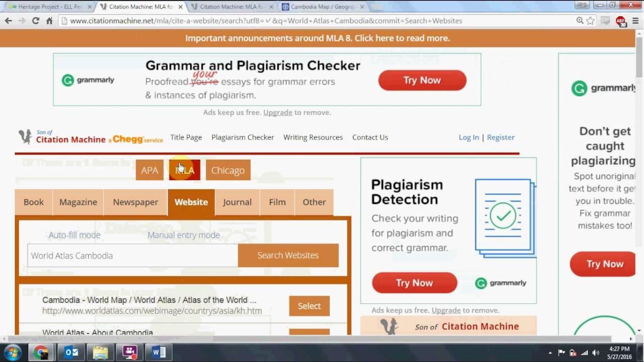Open the Plagiarism Checker link
Viewport: 644px width, 362px height.
pyautogui.click(x=243, y=137)
